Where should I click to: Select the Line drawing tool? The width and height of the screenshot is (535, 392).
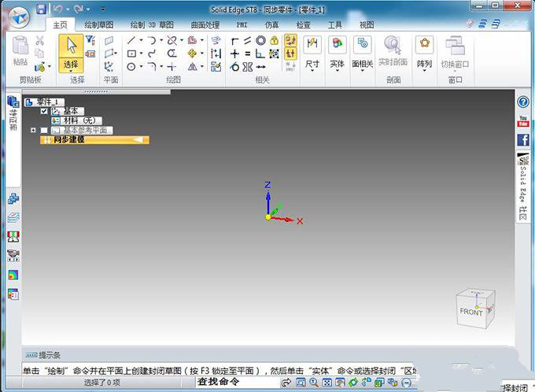[131, 40]
